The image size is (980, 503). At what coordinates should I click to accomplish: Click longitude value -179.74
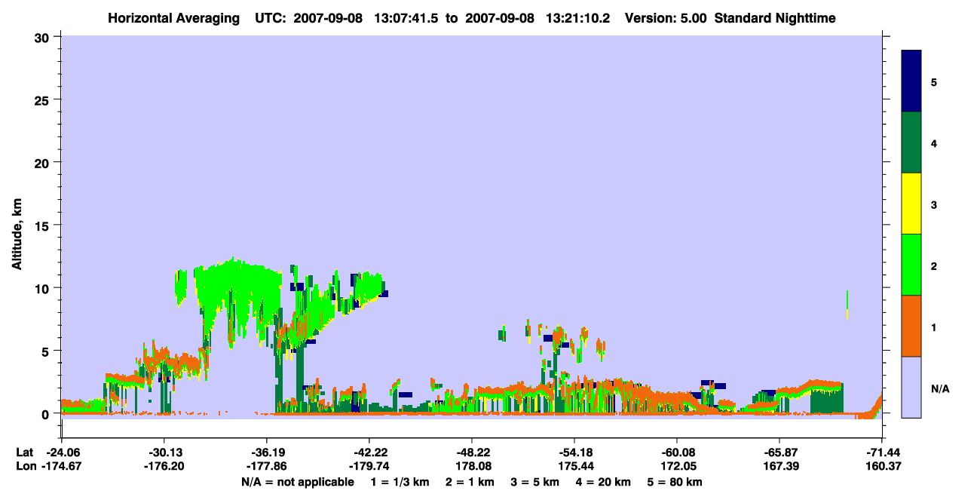[x=372, y=467]
